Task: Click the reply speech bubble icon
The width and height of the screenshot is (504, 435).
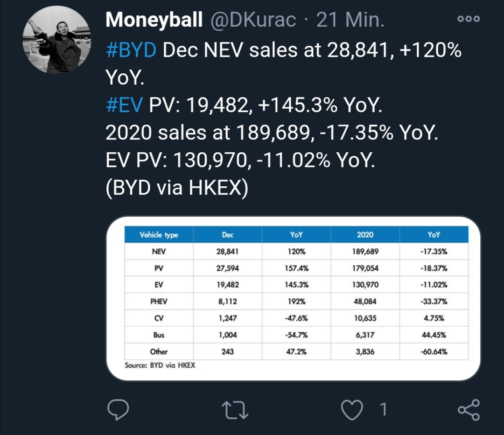Action: click(x=118, y=410)
